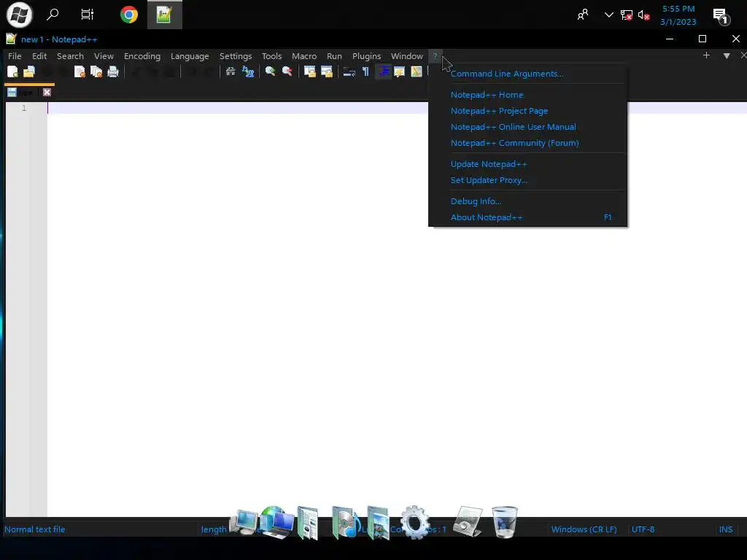
Task: Toggle Show All Characters pilcrow icon
Action: point(366,72)
